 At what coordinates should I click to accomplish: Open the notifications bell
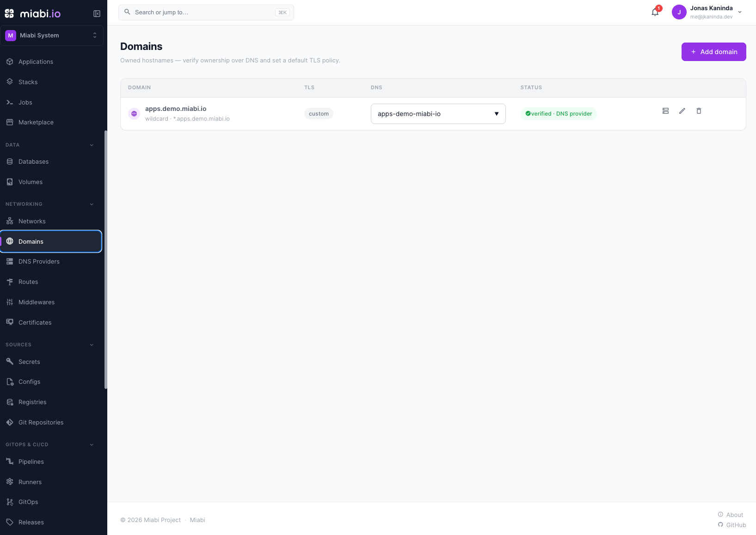(x=655, y=12)
